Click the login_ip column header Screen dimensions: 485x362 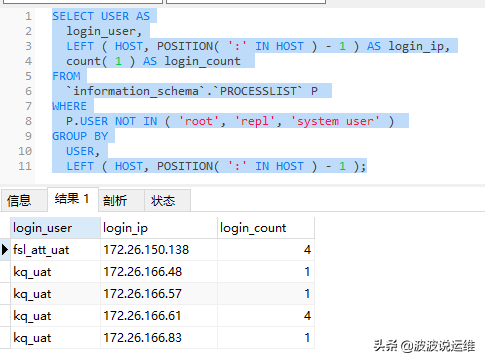click(159, 228)
